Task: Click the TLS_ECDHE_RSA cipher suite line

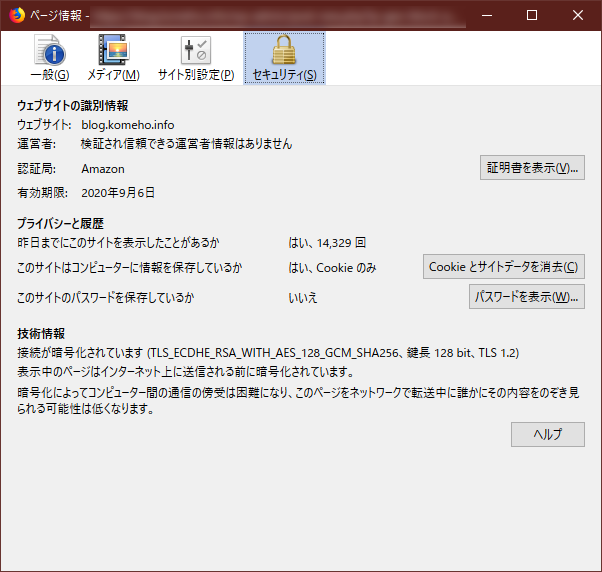Action: 268,352
